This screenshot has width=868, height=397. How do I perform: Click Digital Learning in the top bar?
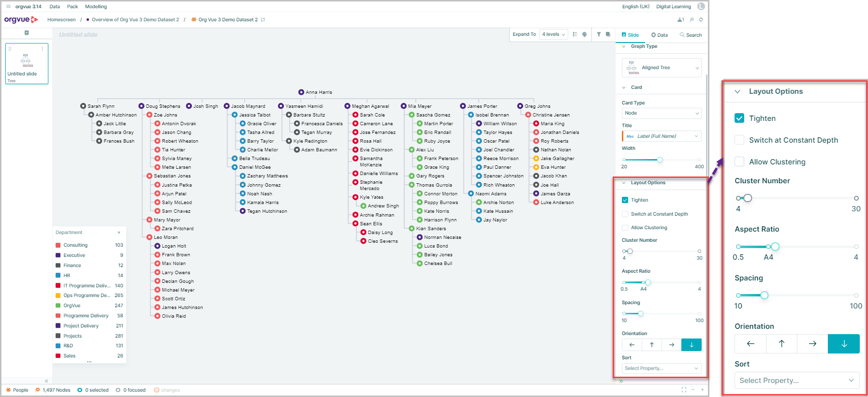pos(674,7)
